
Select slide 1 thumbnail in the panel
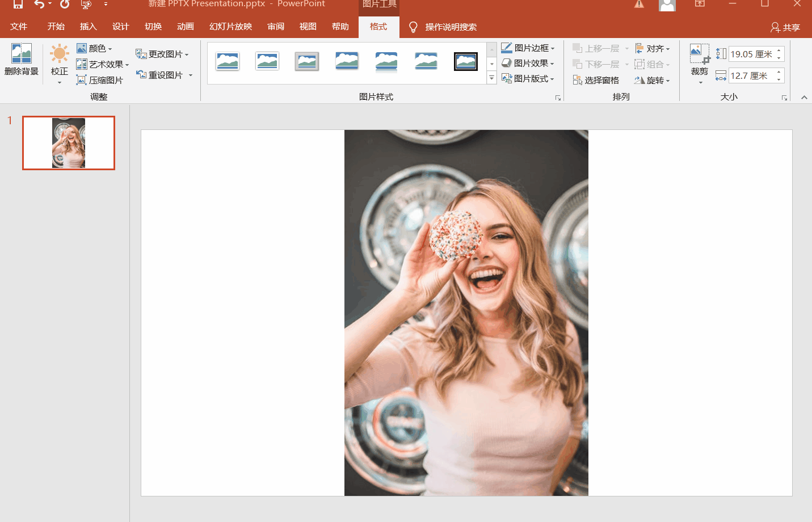(x=69, y=143)
